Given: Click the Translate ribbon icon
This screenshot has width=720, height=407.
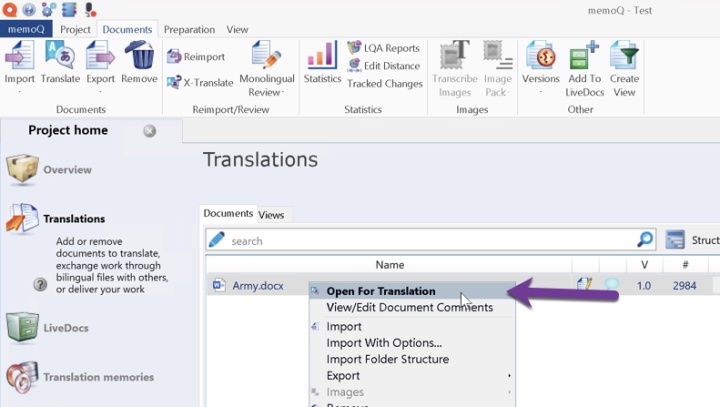Looking at the screenshot, I should (60, 57).
